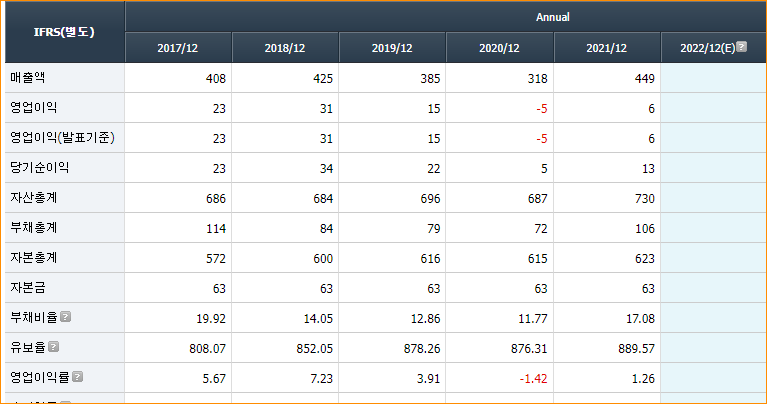
Task: Click 유보율 value 876.31
Action: [x=529, y=349]
